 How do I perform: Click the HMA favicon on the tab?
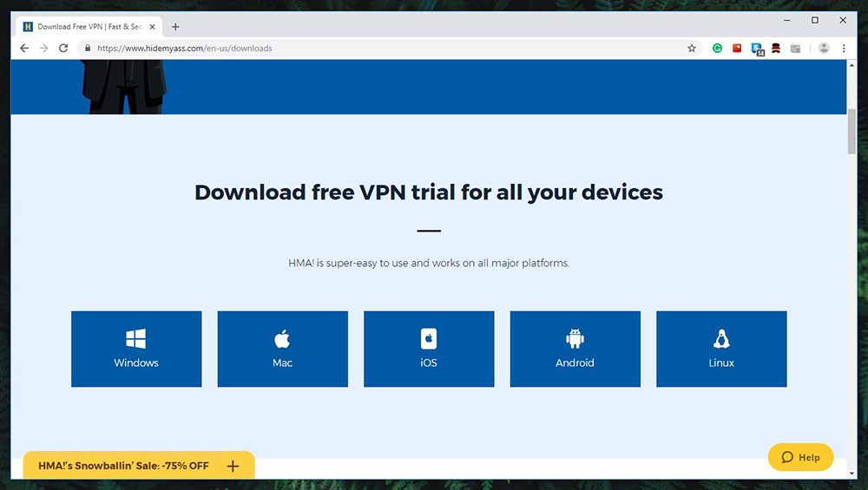tap(28, 27)
